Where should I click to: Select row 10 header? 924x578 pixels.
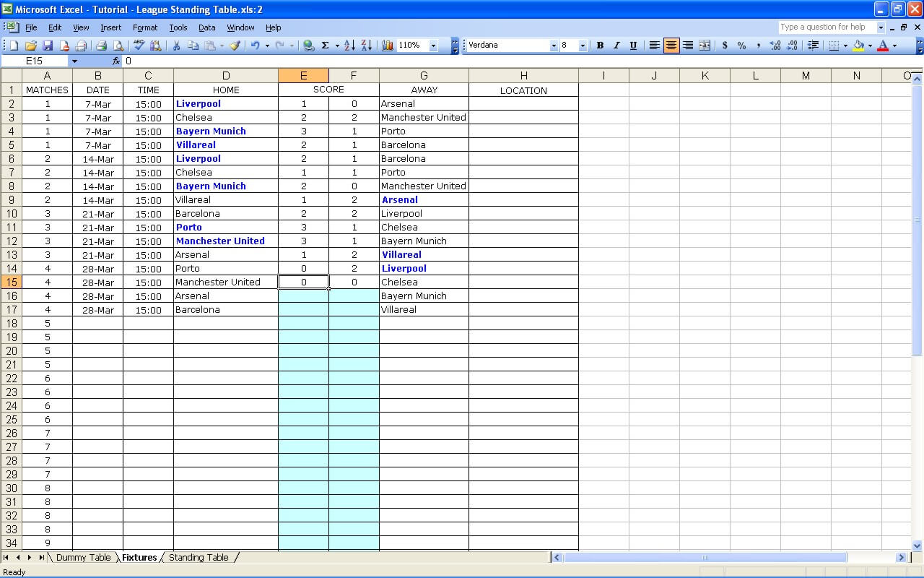click(12, 214)
